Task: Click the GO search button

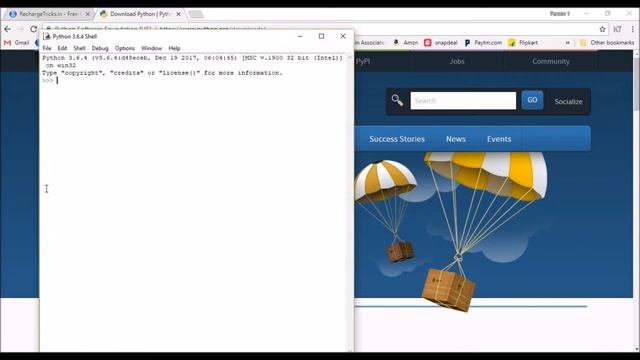Action: click(532, 100)
